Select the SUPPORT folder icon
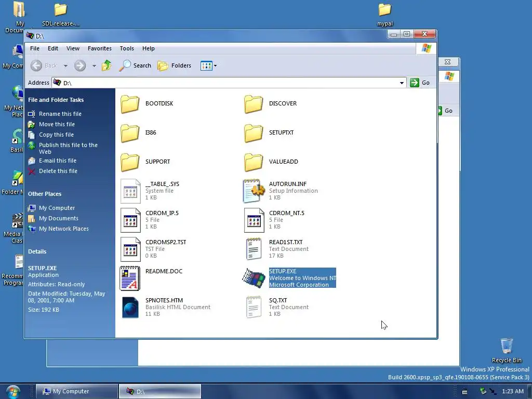The width and height of the screenshot is (532, 399). pyautogui.click(x=130, y=162)
